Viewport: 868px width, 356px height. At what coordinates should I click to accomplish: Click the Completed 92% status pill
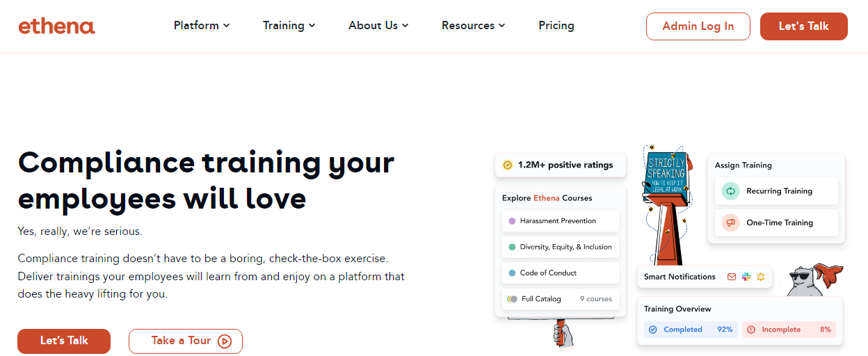(x=690, y=330)
